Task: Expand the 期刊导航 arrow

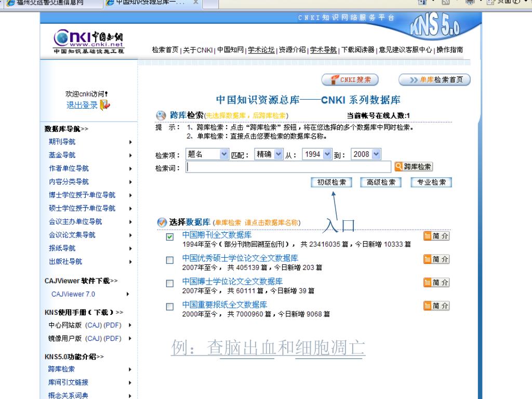Action: (x=130, y=142)
